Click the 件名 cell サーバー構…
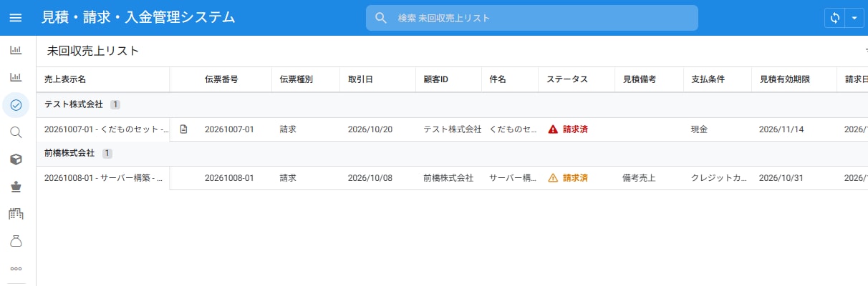868x286 pixels. [513, 178]
